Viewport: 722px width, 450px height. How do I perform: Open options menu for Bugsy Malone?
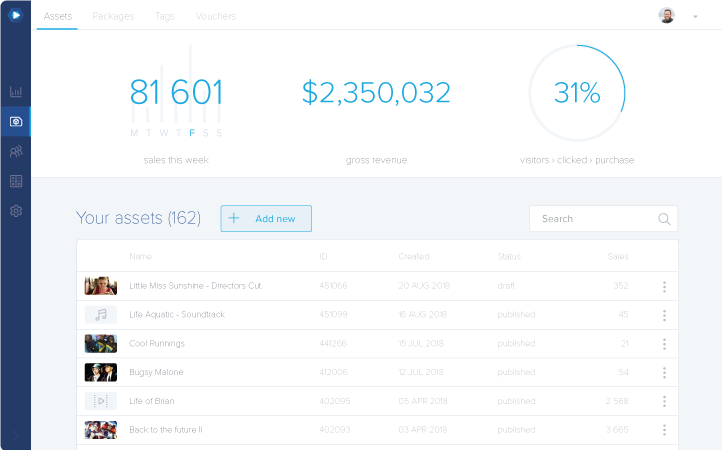coord(664,373)
